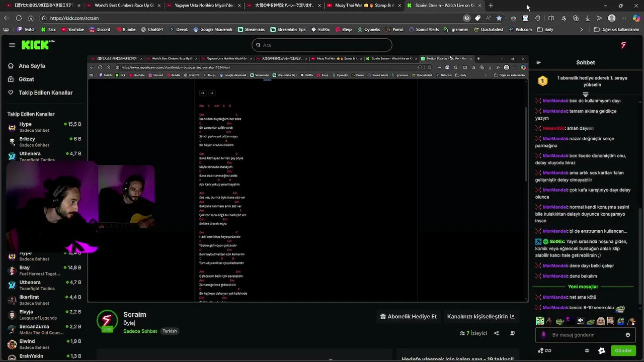Open the Sadece Sohbet category link
The width and height of the screenshot is (644, 362).
(140, 331)
